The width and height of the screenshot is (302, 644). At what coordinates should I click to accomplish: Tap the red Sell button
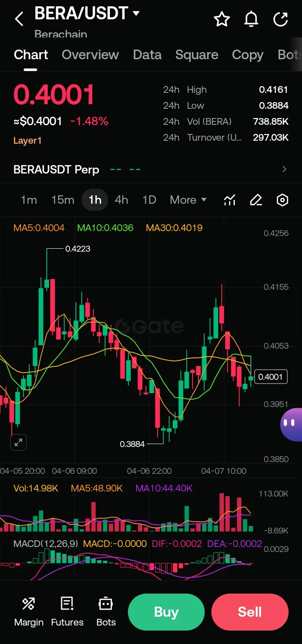coord(250,612)
